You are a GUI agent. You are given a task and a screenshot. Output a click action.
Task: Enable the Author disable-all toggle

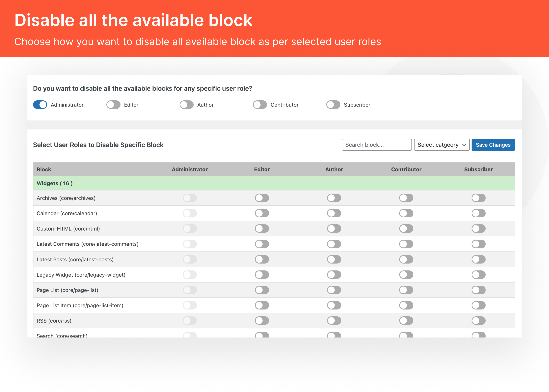click(x=186, y=105)
